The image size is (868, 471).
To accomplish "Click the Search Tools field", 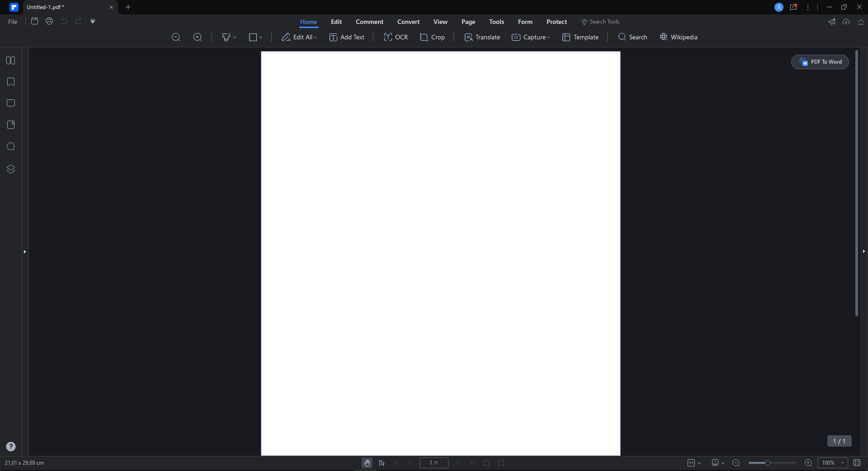I will tap(600, 22).
